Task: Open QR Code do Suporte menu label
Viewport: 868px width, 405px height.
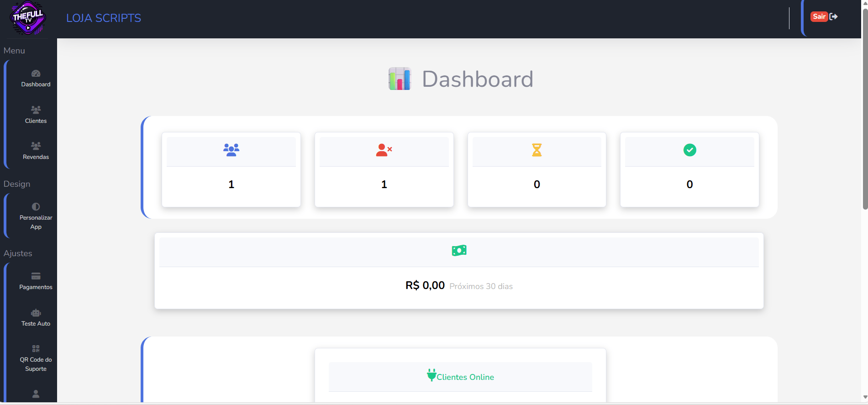Action: [x=36, y=364]
